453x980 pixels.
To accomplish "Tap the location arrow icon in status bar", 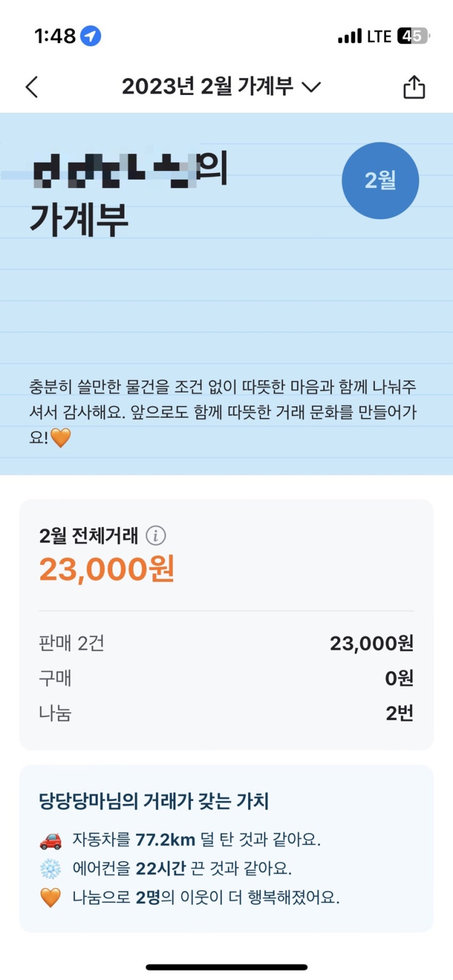I will tap(91, 37).
